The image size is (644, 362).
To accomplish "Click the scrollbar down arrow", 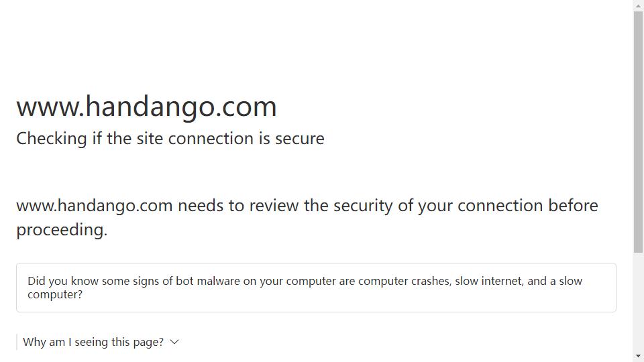I will [638, 356].
